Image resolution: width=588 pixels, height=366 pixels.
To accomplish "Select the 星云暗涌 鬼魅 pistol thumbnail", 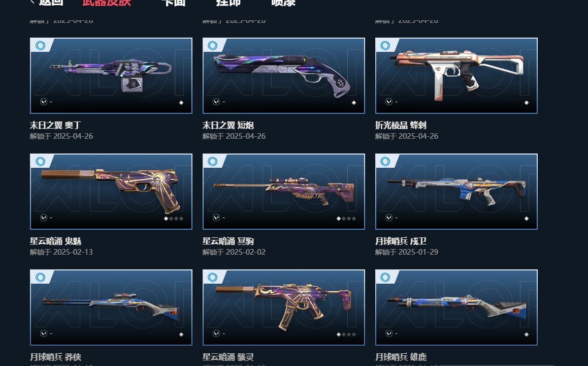I will tap(111, 192).
